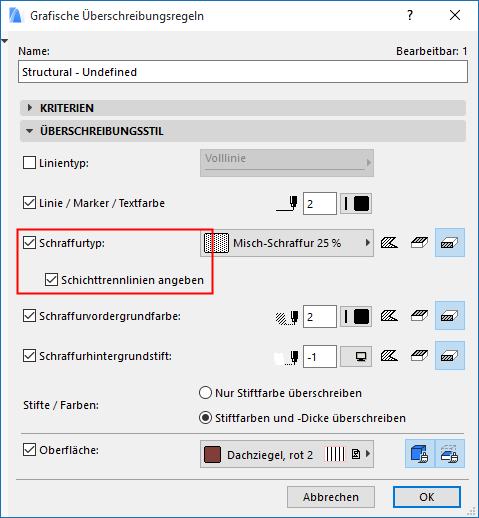The height and width of the screenshot is (518, 479).
Task: Enable the Linientyp checkbox
Action: point(29,163)
